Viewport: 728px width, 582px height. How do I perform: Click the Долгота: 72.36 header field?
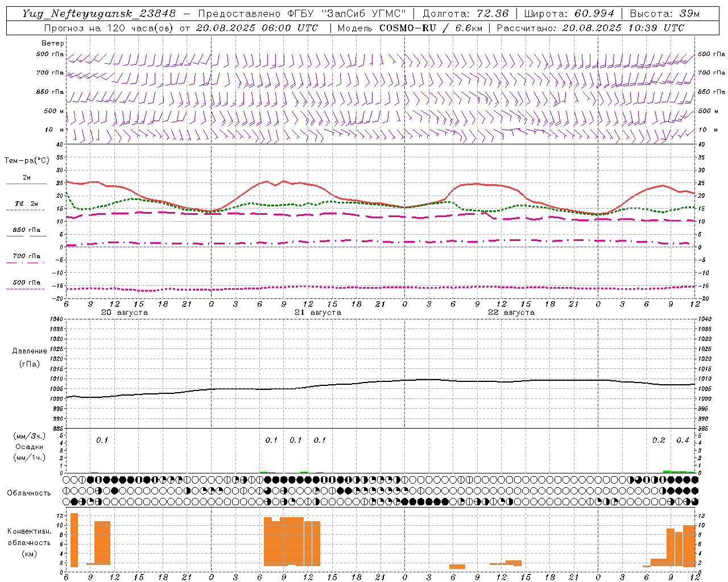click(465, 14)
